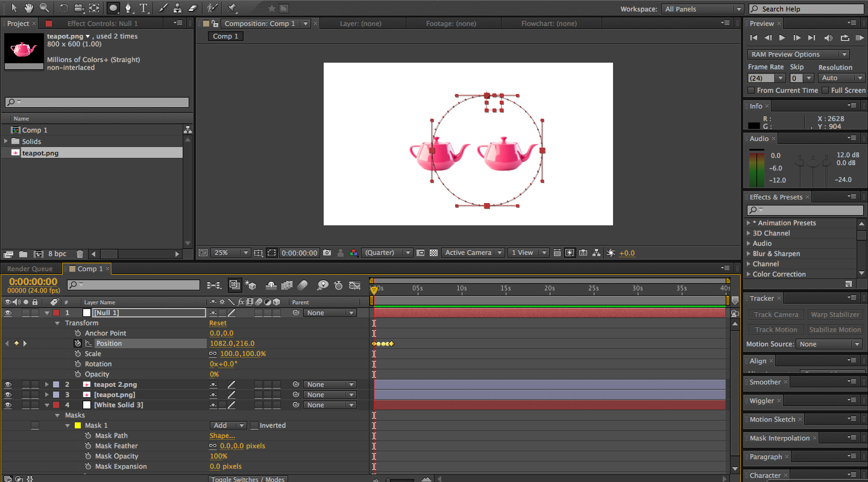Open the Workspace All Panels dropdown

pos(703,9)
